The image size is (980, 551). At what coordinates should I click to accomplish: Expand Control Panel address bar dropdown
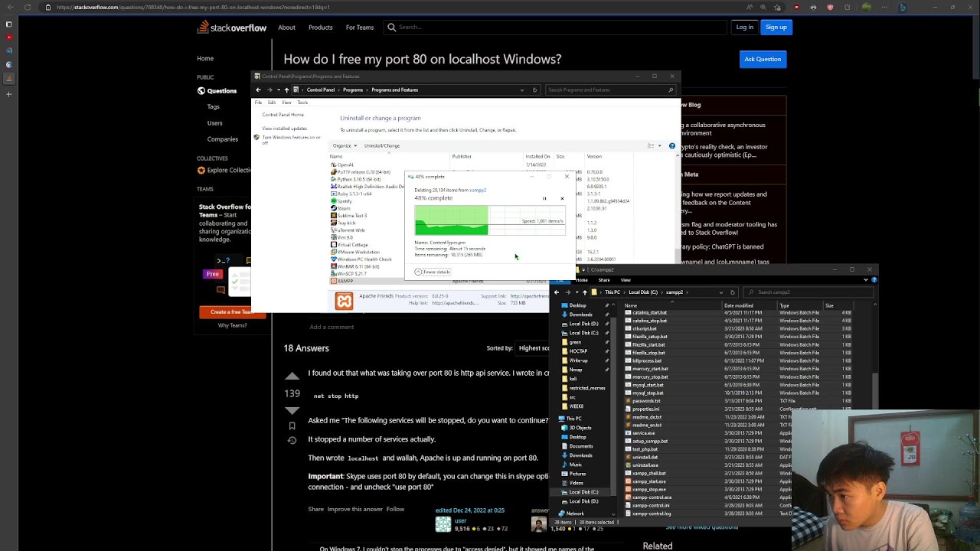(x=522, y=90)
